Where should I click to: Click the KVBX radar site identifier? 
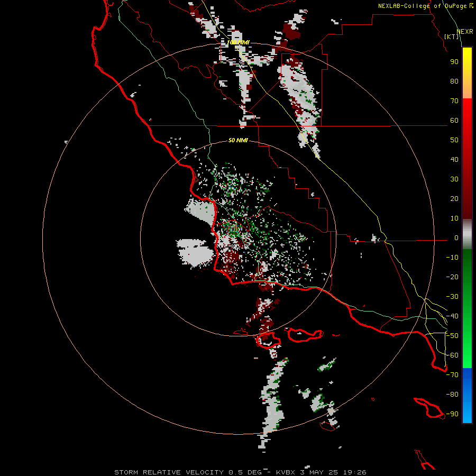286,472
